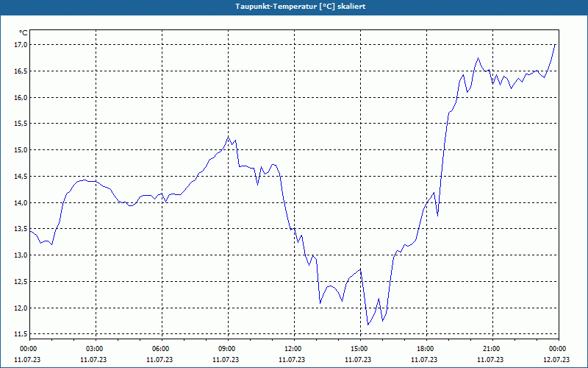Click the 21:00 time axis label
Screen dimensions: 588x368
pos(490,349)
